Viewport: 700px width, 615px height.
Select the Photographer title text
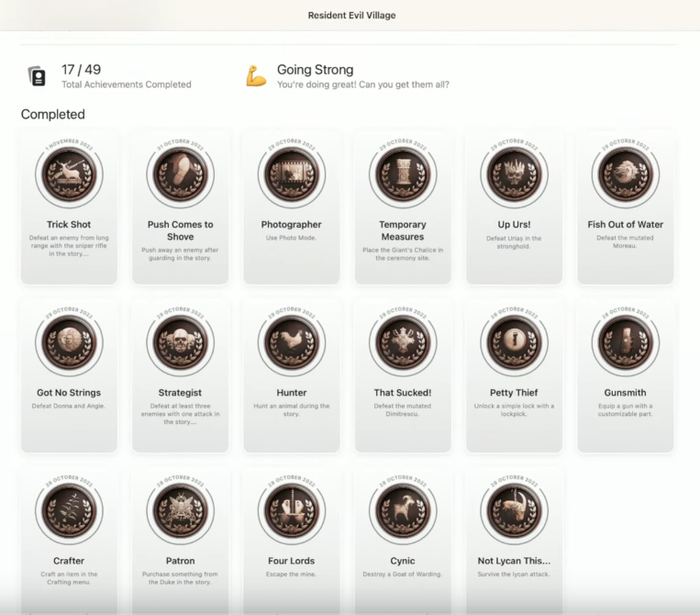click(x=292, y=224)
